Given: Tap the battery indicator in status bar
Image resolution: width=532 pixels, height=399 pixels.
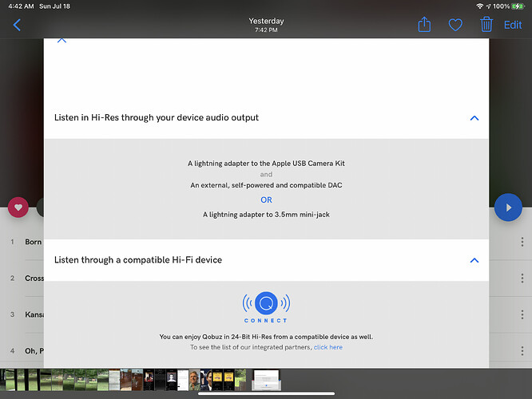Looking at the screenshot, I should [x=519, y=6].
